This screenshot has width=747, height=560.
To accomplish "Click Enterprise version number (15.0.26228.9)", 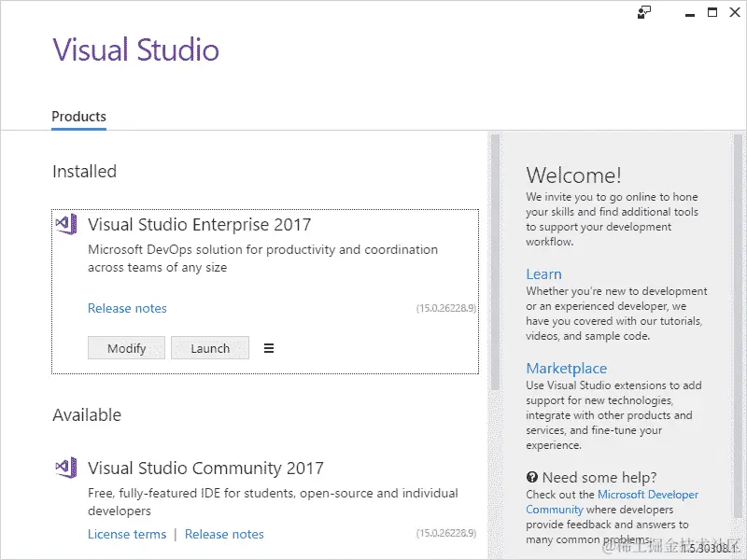I will tap(446, 308).
